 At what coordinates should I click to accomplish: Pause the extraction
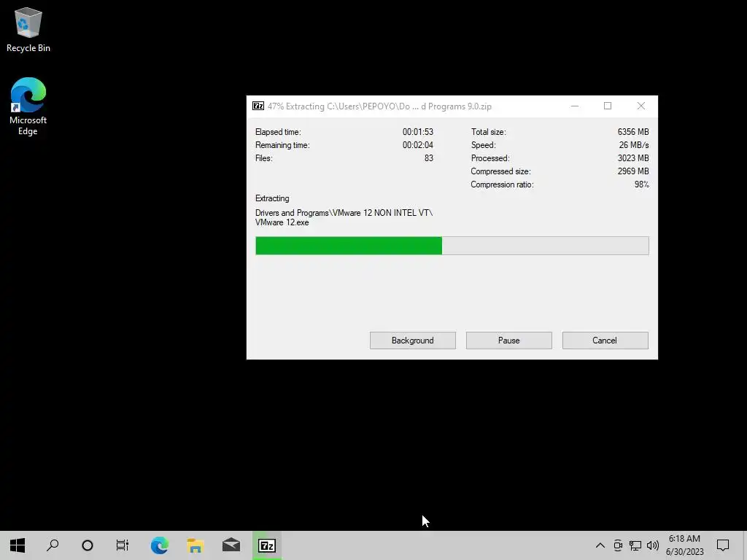pos(508,341)
